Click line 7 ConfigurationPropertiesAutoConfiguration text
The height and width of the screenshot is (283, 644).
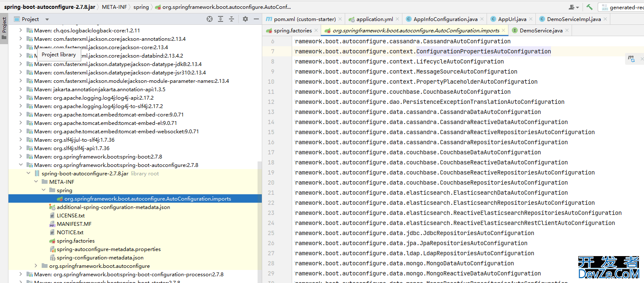[x=484, y=51]
